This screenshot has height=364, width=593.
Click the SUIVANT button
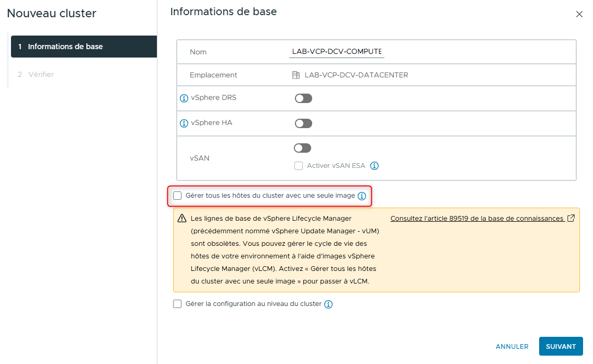pos(561,346)
